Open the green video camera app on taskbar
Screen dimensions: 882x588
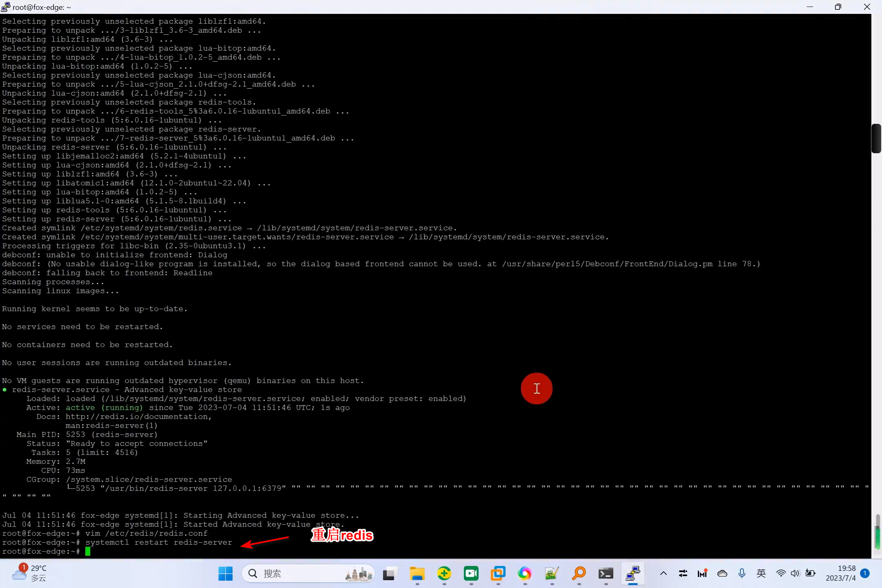pyautogui.click(x=471, y=574)
